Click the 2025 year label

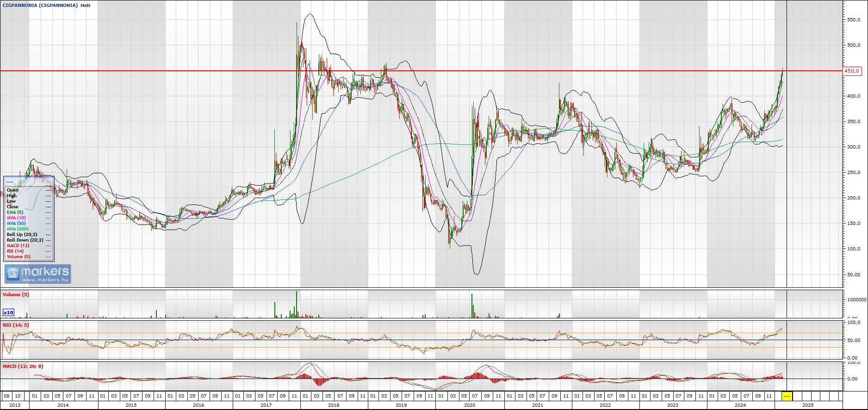tap(807, 405)
